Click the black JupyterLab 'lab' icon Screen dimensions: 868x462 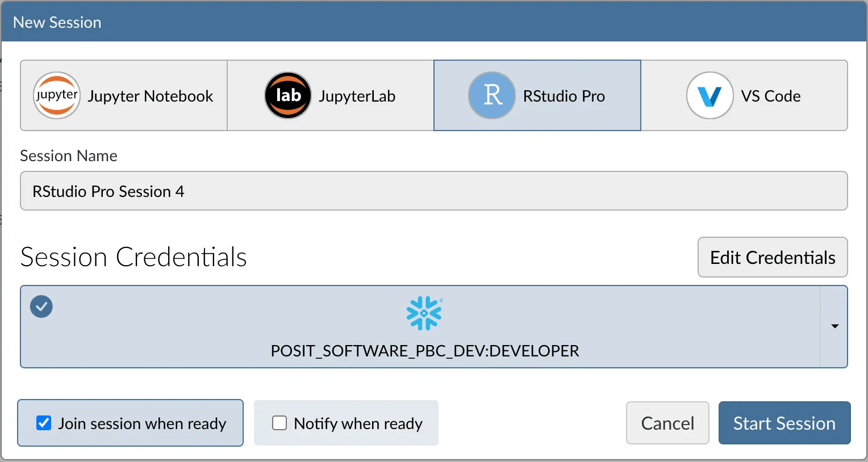288,95
